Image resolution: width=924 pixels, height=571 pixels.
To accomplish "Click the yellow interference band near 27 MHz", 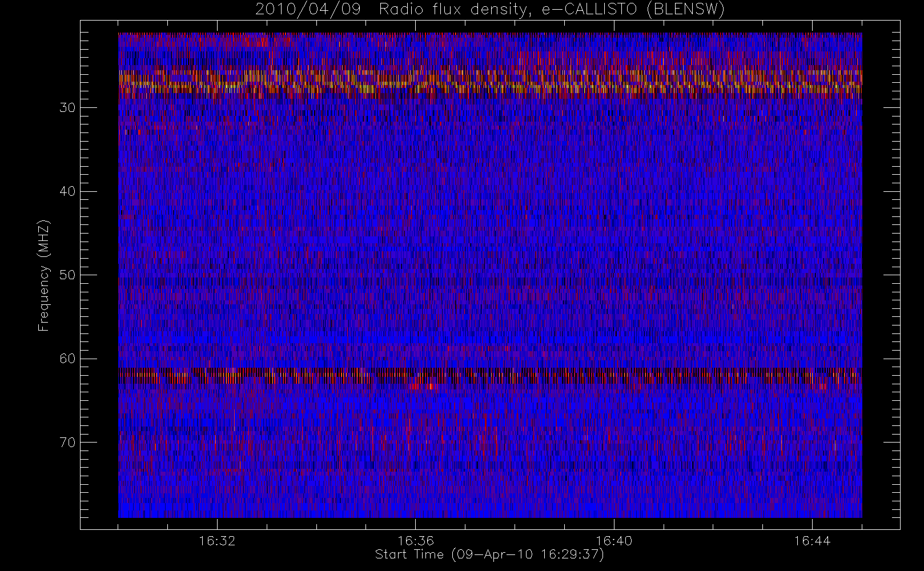I will pyautogui.click(x=490, y=82).
